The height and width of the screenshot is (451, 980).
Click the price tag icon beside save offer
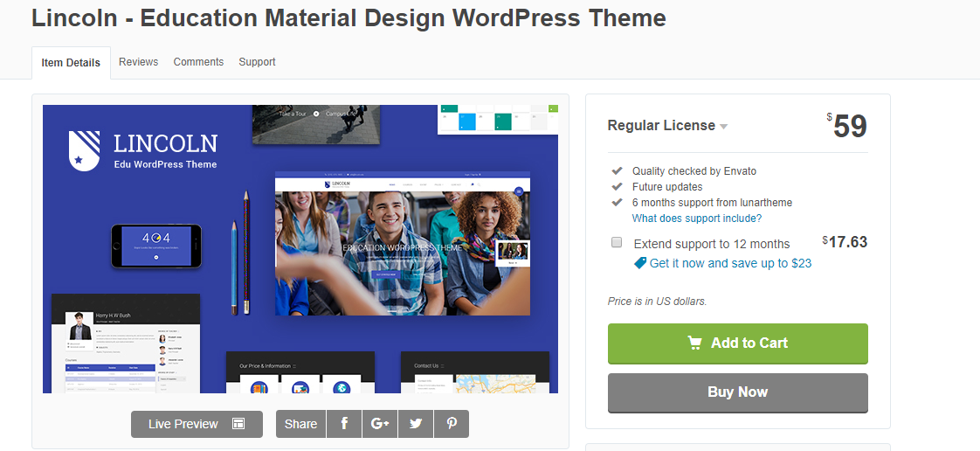640,263
